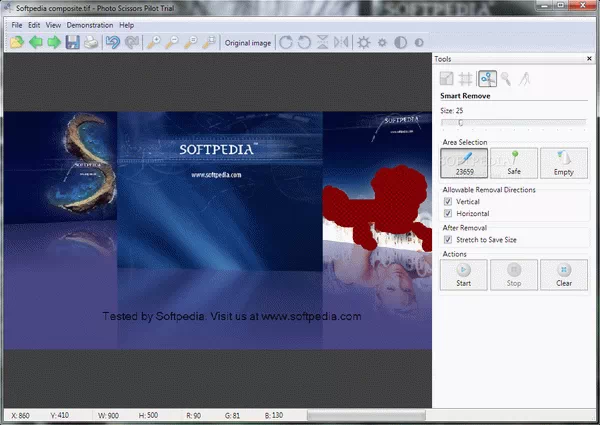Click the brightness sun icon
Screen dimensions: 600x425
(364, 42)
